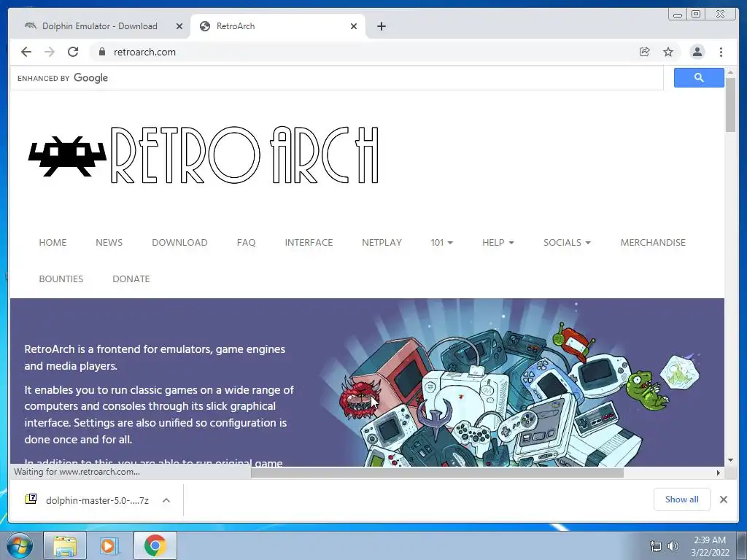Open the DOWNLOAD page

click(x=179, y=242)
